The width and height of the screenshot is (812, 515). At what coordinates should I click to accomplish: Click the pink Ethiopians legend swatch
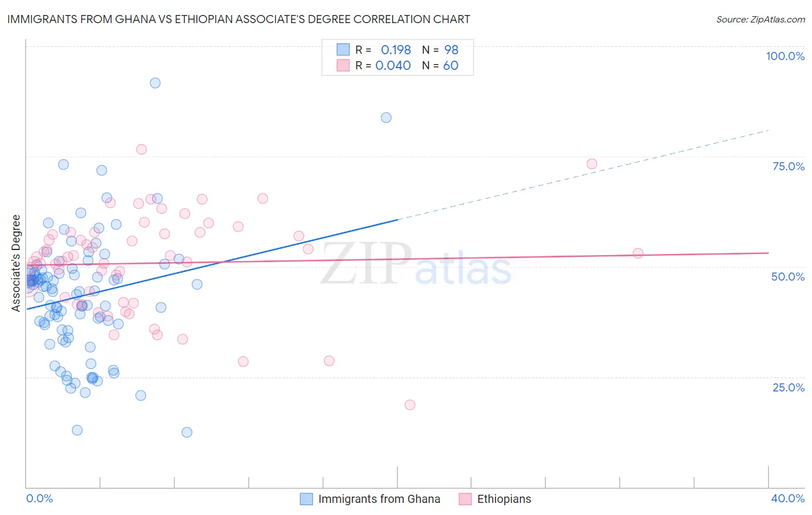coord(465,499)
